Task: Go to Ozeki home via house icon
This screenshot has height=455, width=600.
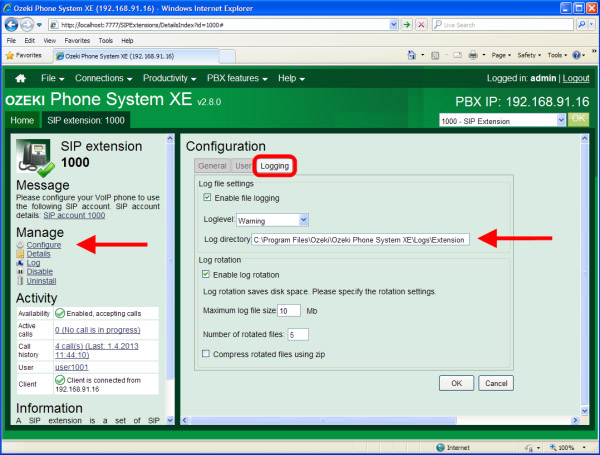Action: tap(21, 78)
